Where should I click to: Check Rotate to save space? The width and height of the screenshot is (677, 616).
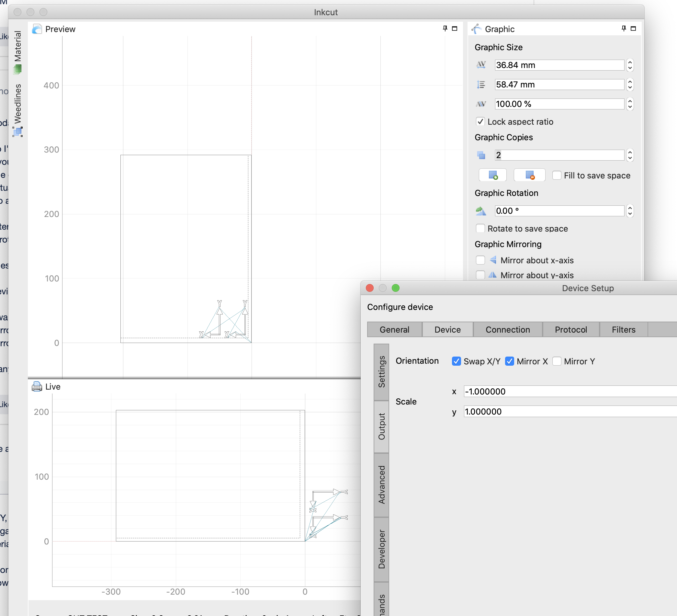coord(480,228)
